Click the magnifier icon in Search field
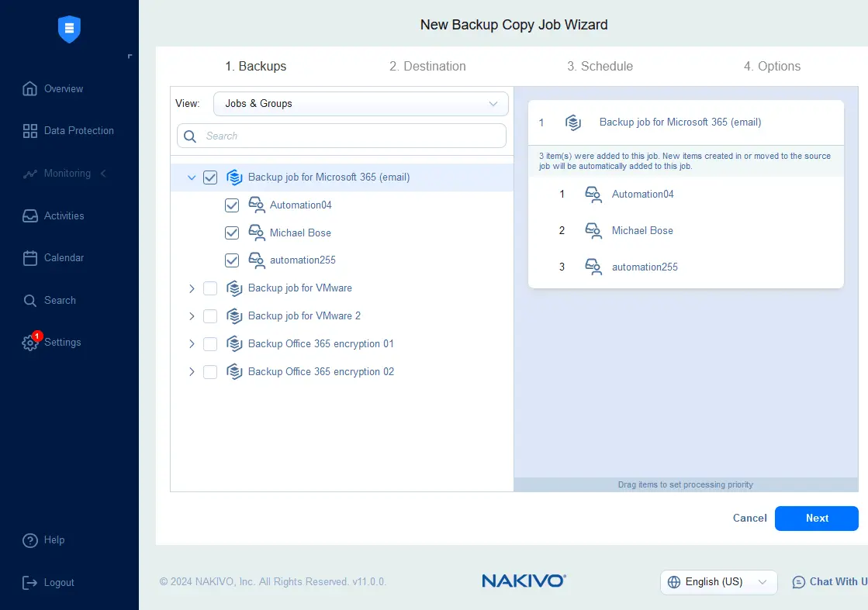The image size is (868, 610). pyautogui.click(x=190, y=136)
